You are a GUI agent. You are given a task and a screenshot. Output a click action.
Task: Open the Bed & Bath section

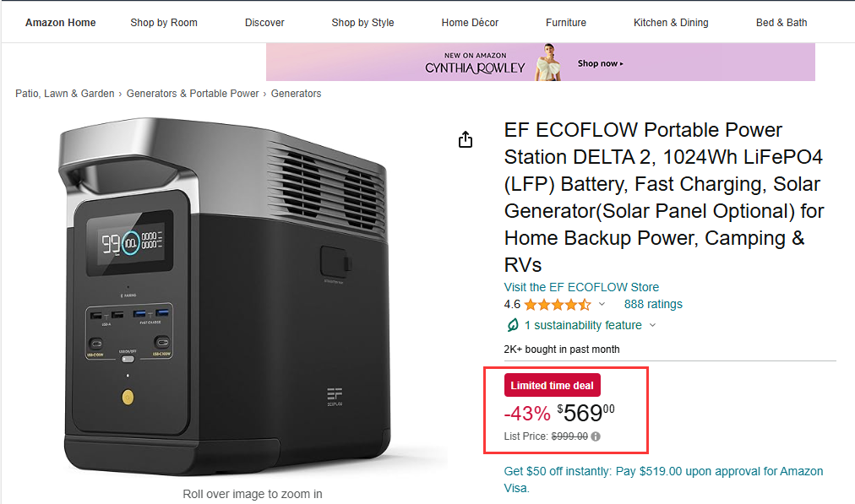pos(781,23)
